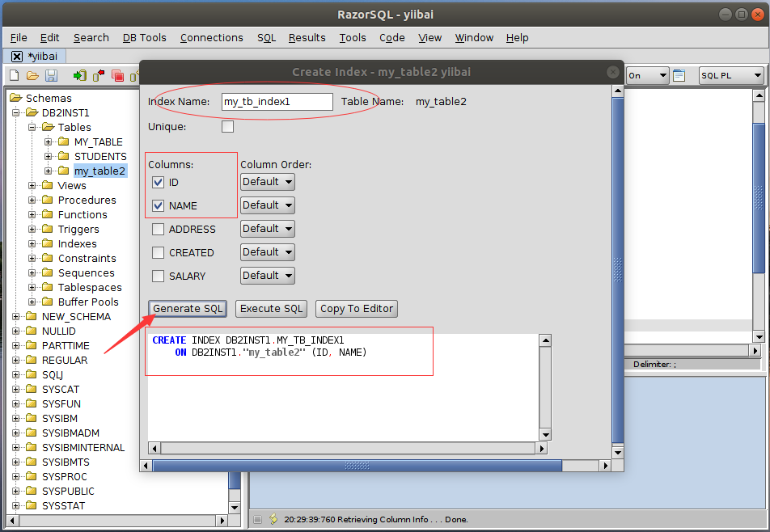Open the Column Order dropdown for ADDRESS
The width and height of the screenshot is (770, 532).
pos(267,229)
